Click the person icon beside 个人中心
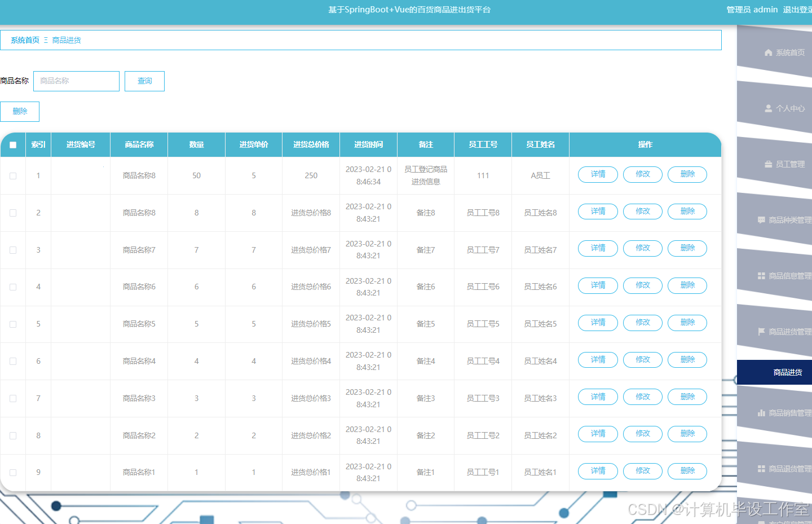Viewport: 812px width, 524px height. 768,108
